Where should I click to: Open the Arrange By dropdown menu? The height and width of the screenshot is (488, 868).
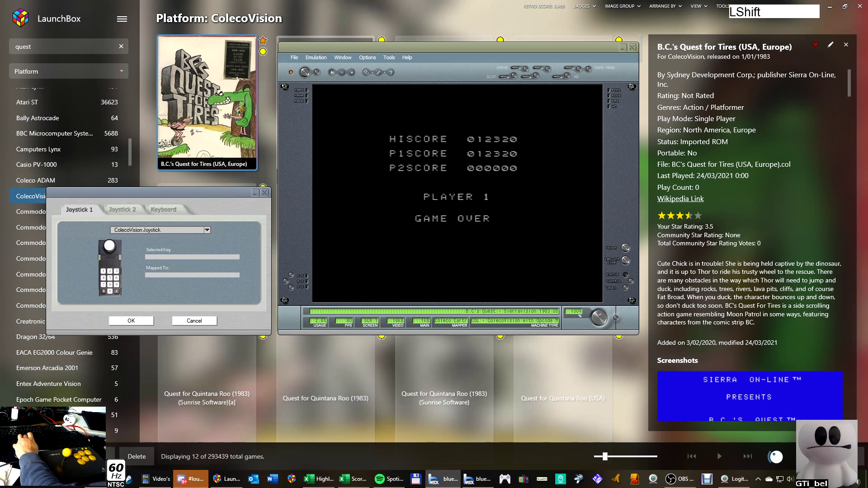coord(665,6)
